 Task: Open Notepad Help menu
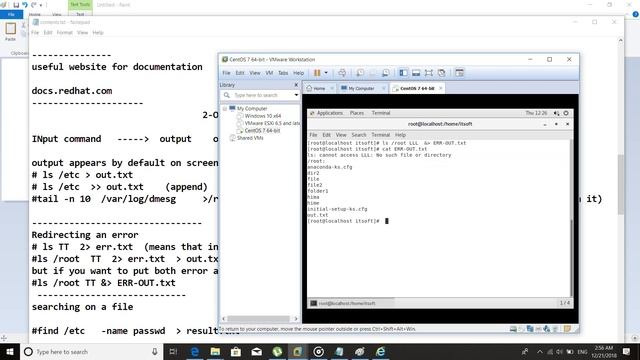98,33
